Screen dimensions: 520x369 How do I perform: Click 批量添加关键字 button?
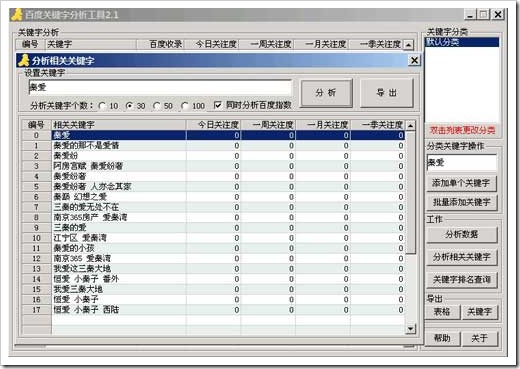point(462,202)
